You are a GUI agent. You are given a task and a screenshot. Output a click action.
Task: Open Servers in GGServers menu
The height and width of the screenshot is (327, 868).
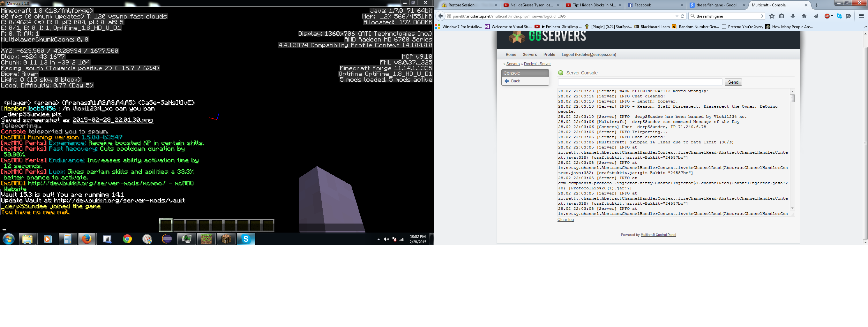(530, 55)
